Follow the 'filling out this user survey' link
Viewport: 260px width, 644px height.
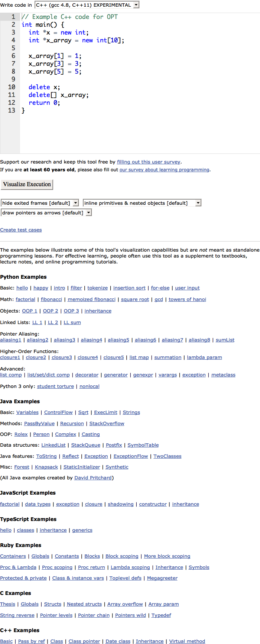pyautogui.click(x=149, y=162)
